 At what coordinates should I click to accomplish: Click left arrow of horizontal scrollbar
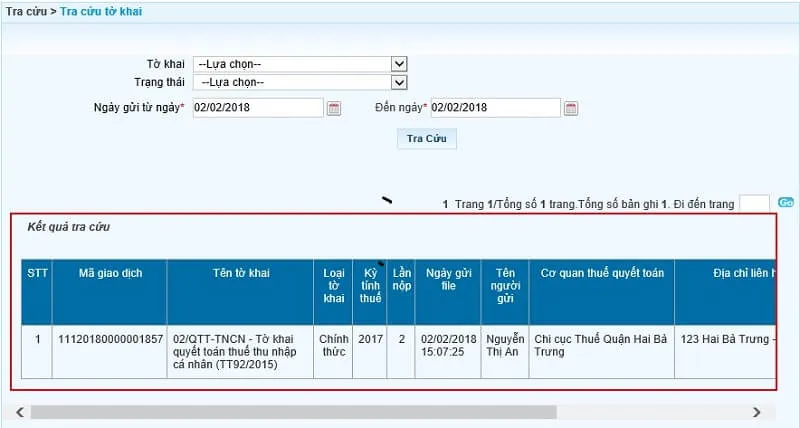20,412
